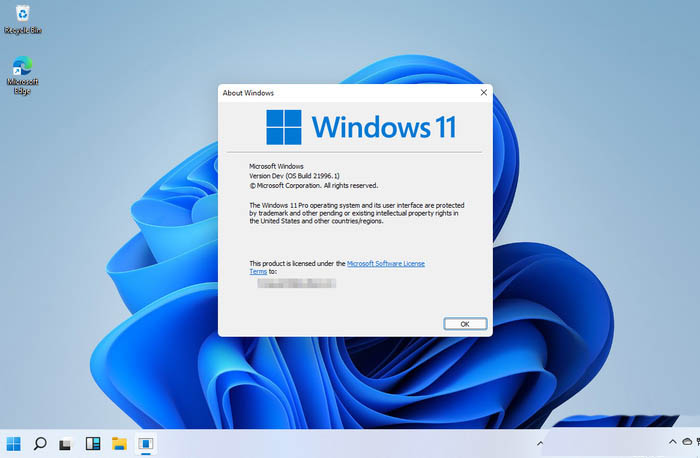700x458 pixels.
Task: Click the Search magnifier on the taskbar
Action: [x=41, y=443]
